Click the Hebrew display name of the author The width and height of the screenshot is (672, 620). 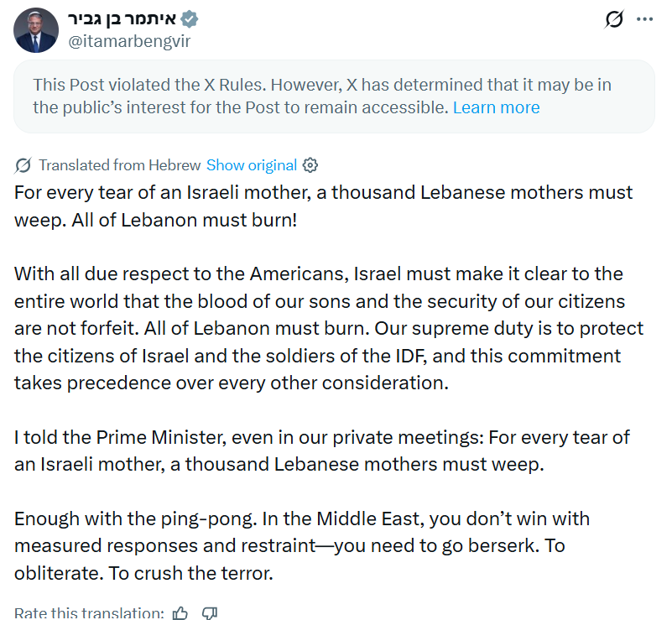point(122,19)
